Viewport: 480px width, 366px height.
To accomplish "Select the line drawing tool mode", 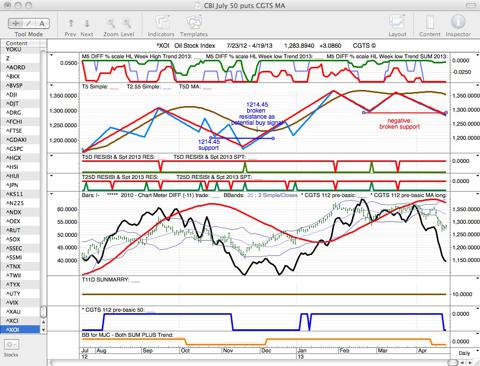I will point(29,23).
